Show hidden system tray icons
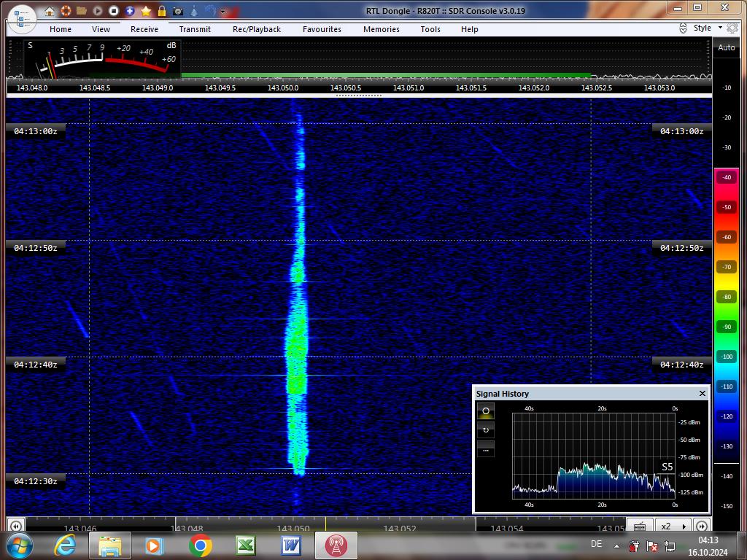 616,546
